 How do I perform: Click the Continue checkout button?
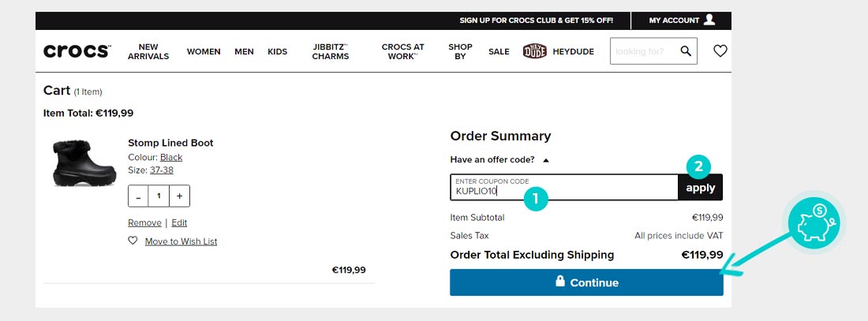(x=586, y=282)
